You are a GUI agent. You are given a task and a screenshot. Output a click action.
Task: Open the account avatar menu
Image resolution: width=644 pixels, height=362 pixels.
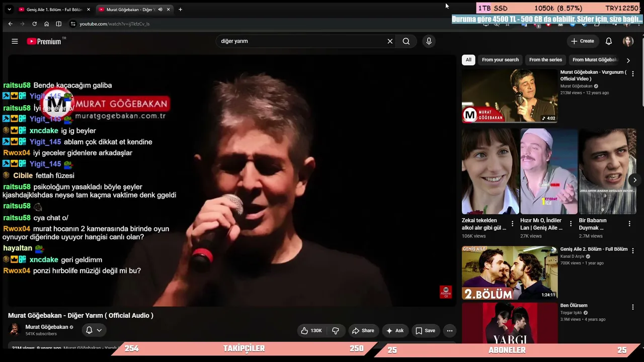point(628,41)
